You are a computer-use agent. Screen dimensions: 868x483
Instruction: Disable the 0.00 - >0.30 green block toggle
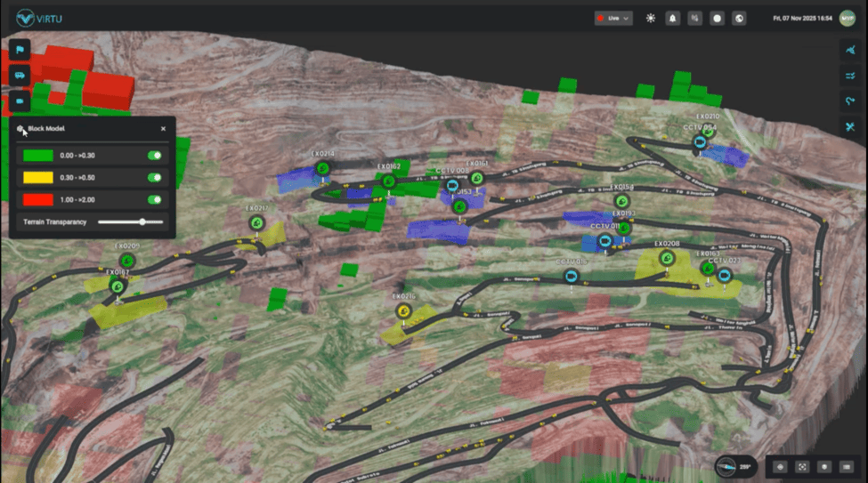(x=155, y=155)
